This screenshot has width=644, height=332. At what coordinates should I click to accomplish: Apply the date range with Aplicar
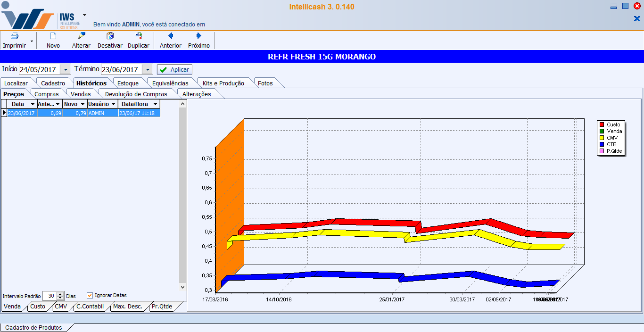click(x=174, y=69)
